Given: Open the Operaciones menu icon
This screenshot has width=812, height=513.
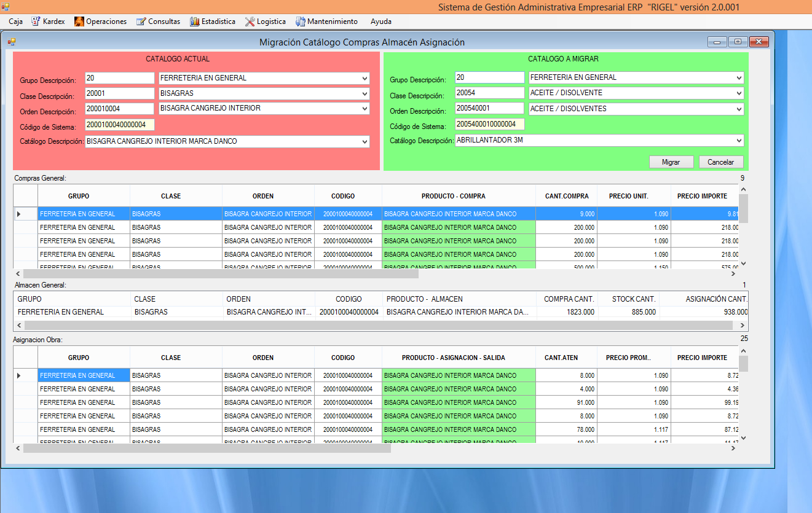Looking at the screenshot, I should coord(79,22).
